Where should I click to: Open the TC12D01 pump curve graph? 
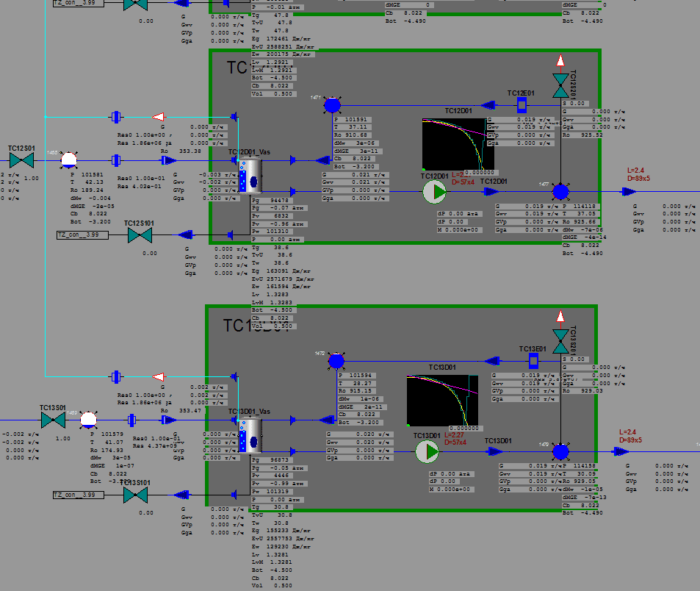458,144
